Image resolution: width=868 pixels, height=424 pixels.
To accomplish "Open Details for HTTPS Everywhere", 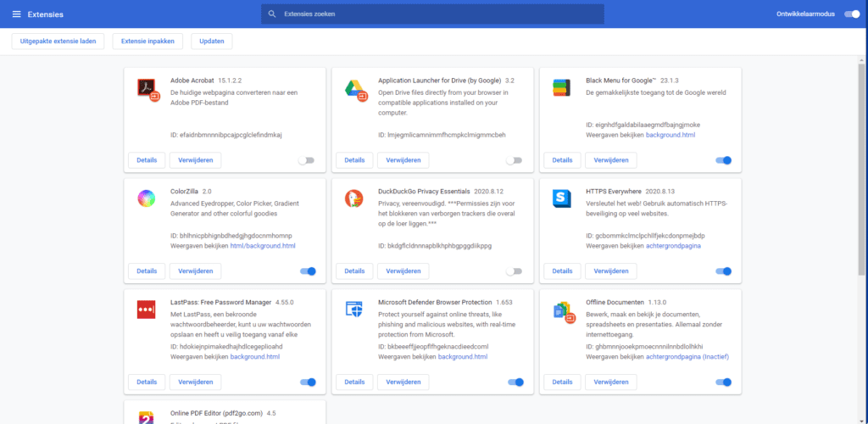I will tap(562, 271).
